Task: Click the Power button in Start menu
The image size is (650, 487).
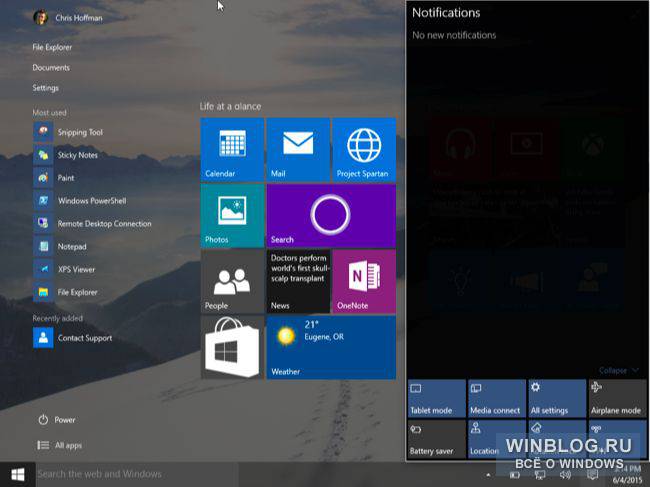Action: pos(57,420)
